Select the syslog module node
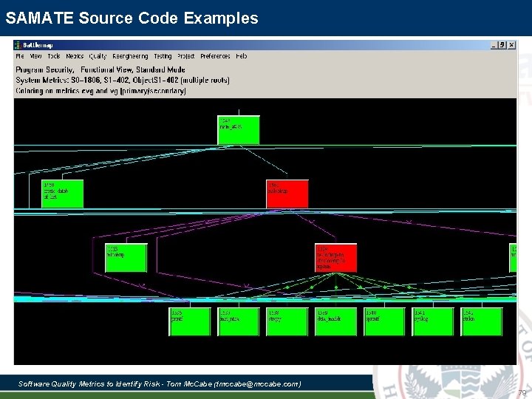 pos(433,321)
